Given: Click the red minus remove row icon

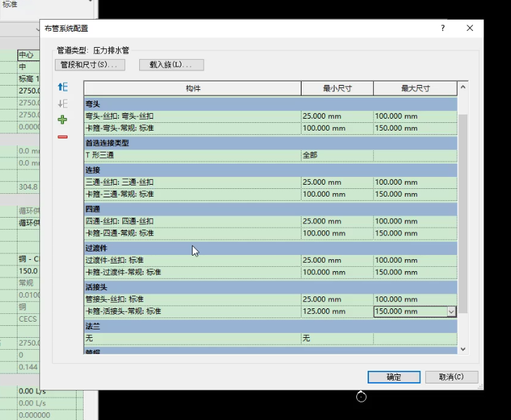Looking at the screenshot, I should [x=63, y=137].
